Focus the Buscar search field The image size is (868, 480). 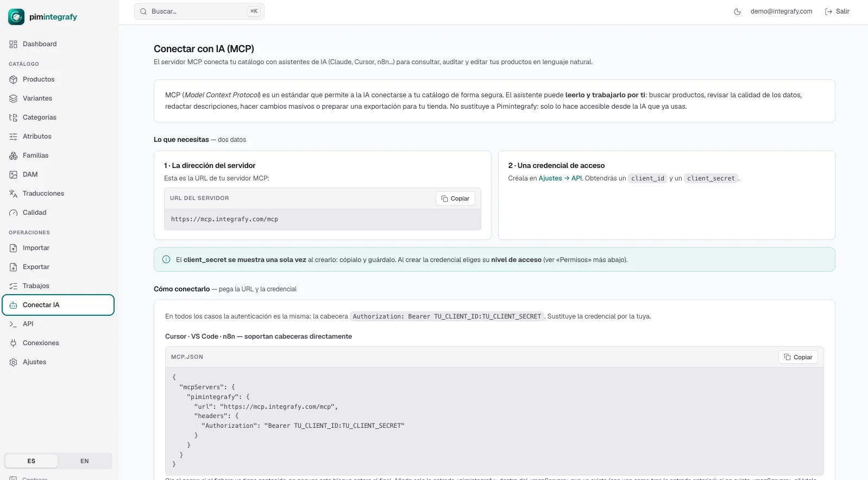[x=199, y=11]
